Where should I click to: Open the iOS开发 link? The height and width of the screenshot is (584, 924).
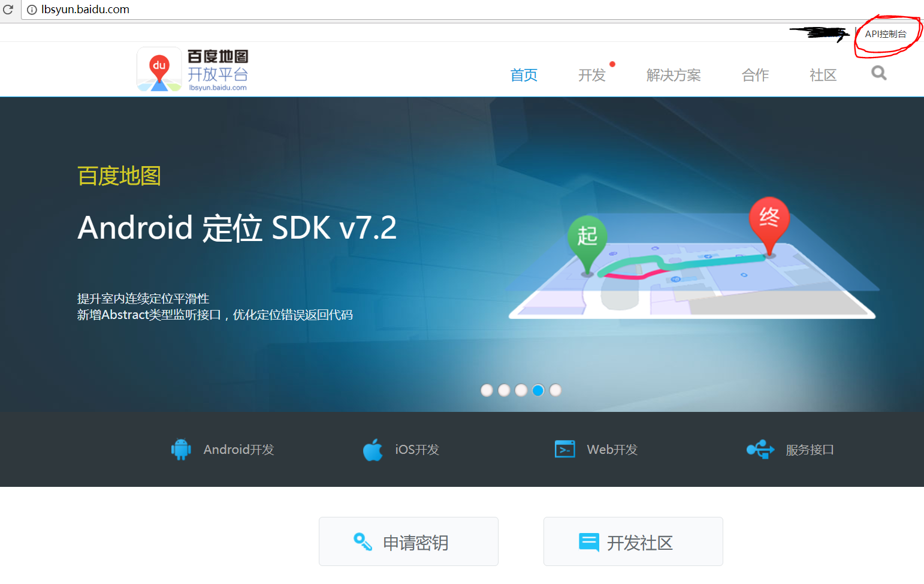[x=417, y=450]
